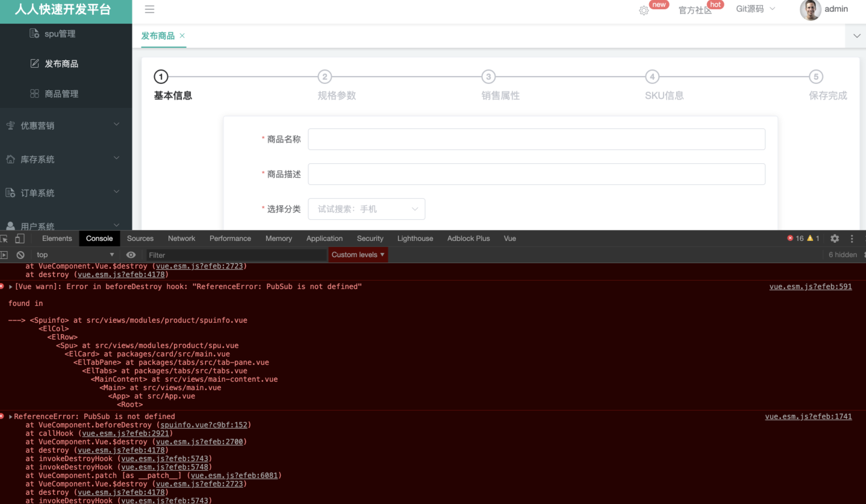Click the admin username
866x504 pixels.
836,9
